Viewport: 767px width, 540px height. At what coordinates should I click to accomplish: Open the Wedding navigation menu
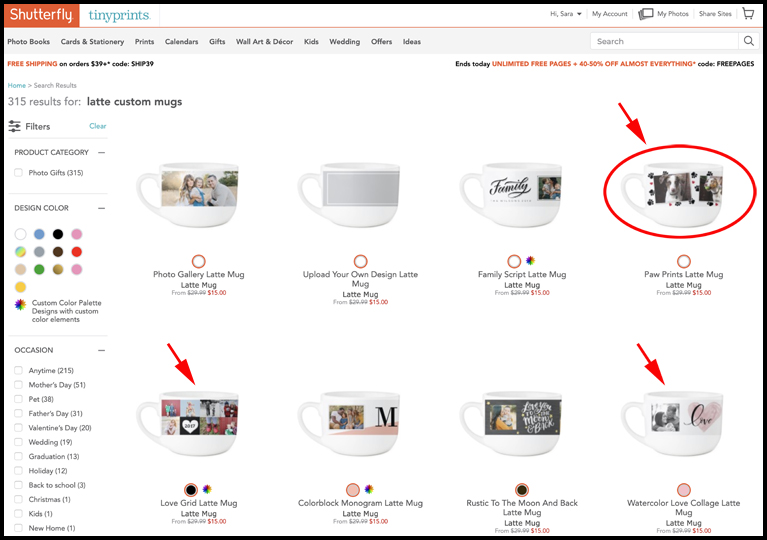(x=344, y=42)
